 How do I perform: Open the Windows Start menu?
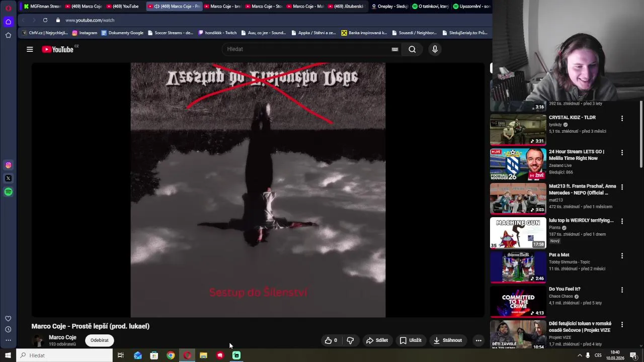[8, 355]
